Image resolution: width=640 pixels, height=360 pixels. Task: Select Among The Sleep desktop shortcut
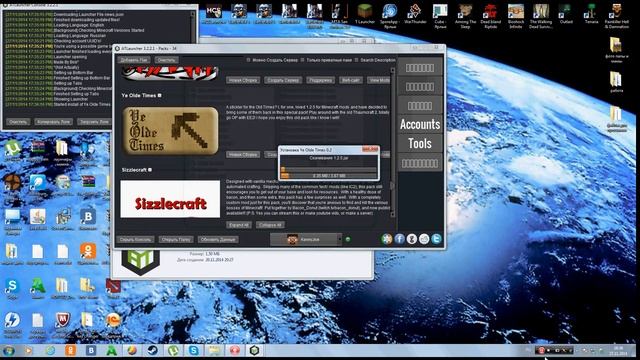[465, 16]
